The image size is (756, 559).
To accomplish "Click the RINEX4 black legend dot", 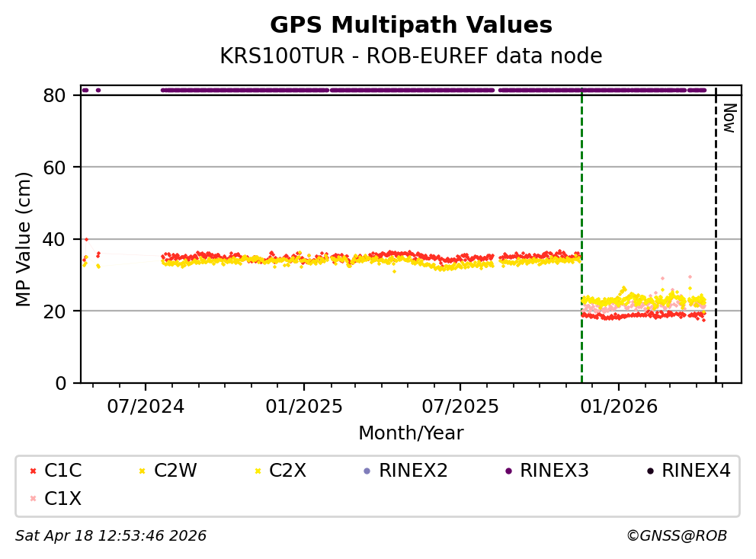I will (x=649, y=471).
